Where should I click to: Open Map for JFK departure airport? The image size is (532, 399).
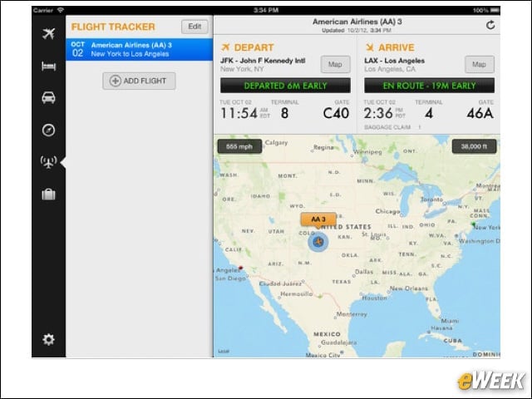335,64
